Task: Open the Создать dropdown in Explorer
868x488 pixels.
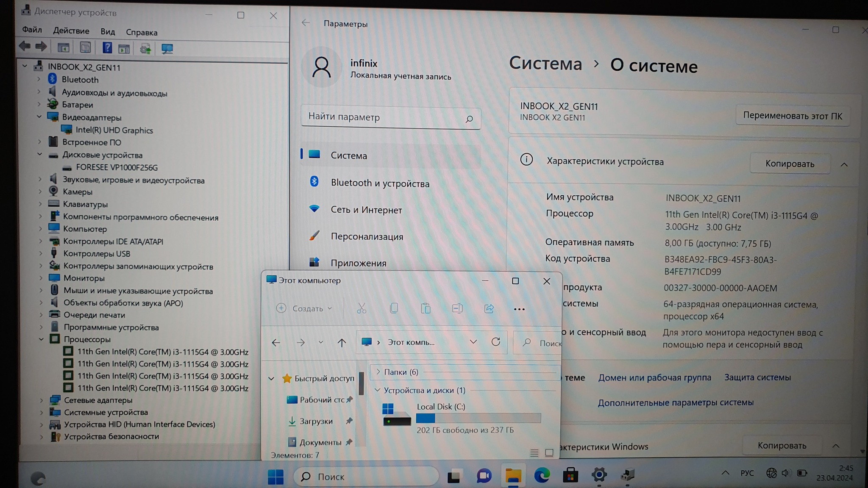Action: [x=304, y=308]
